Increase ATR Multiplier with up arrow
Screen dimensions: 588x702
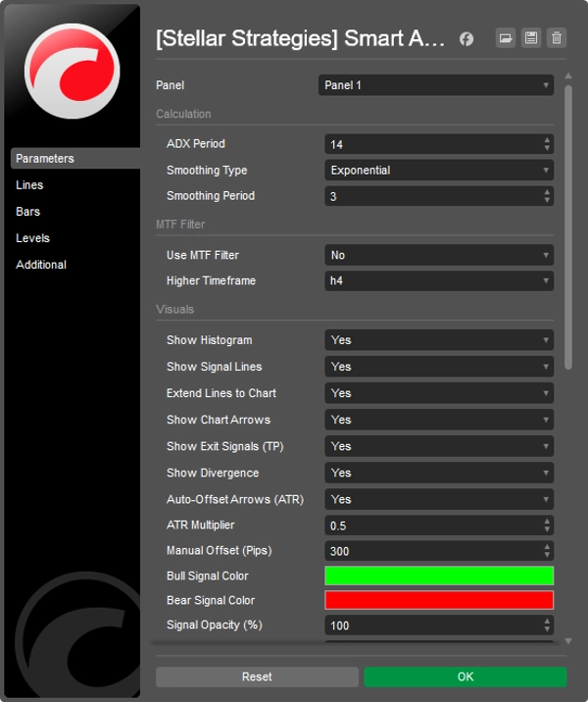pos(547,522)
